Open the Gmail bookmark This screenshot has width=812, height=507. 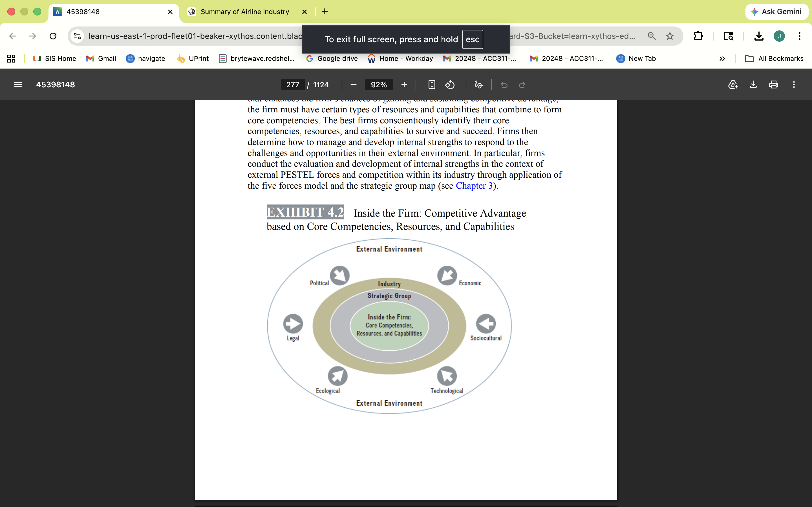coord(101,58)
